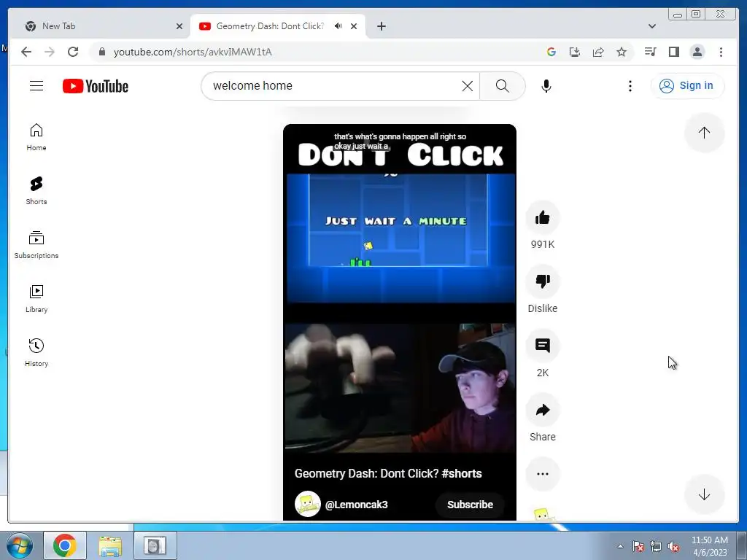Click Chrome in the taskbar
Image resolution: width=747 pixels, height=560 pixels.
point(65,545)
